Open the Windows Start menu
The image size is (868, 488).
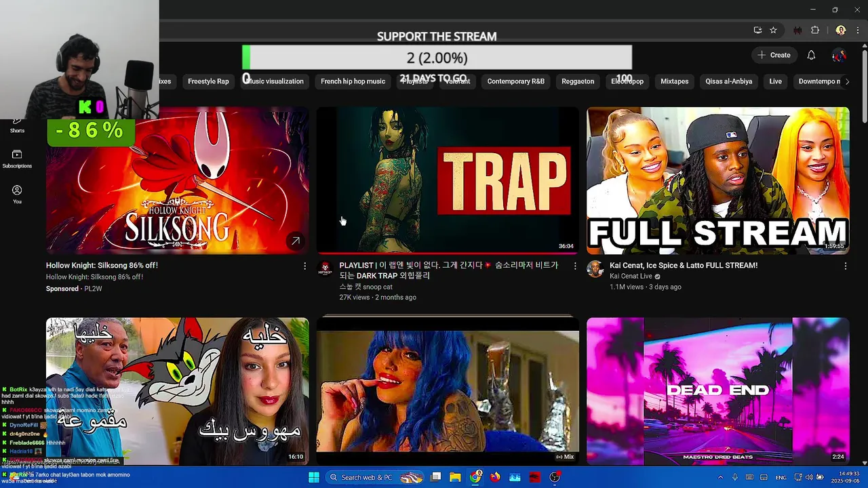click(314, 477)
